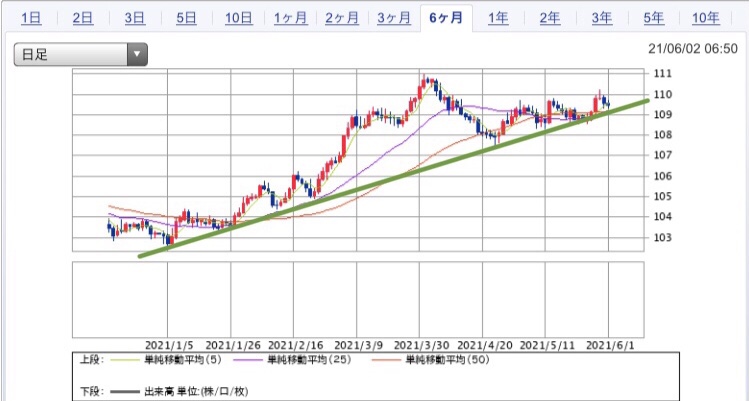Show the 5年 period chart
749x401 pixels.
654,18
